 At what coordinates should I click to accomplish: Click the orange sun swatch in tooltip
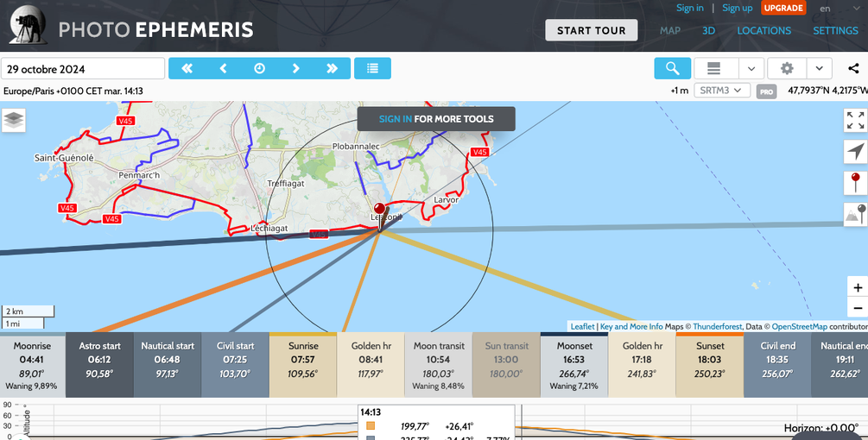tap(371, 426)
